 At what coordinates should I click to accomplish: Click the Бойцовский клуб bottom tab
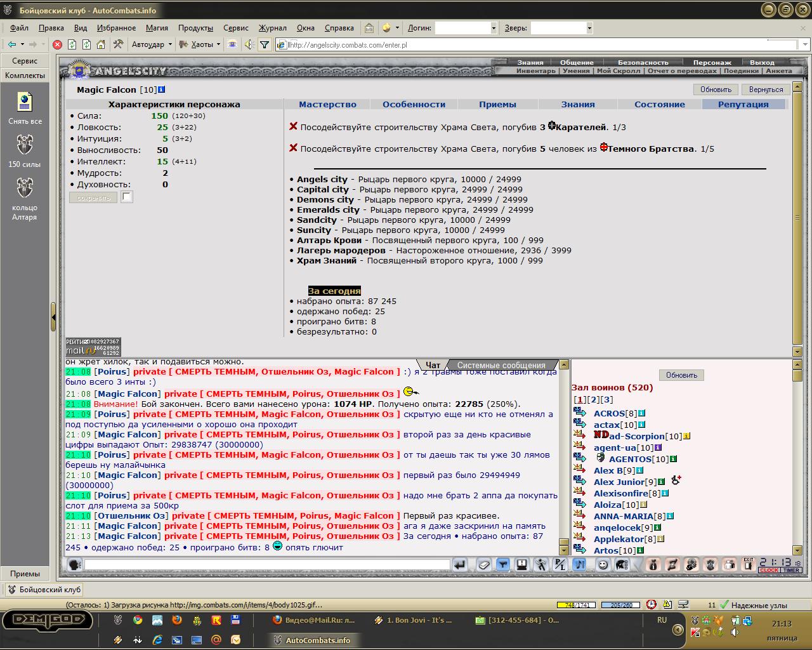coord(43,590)
